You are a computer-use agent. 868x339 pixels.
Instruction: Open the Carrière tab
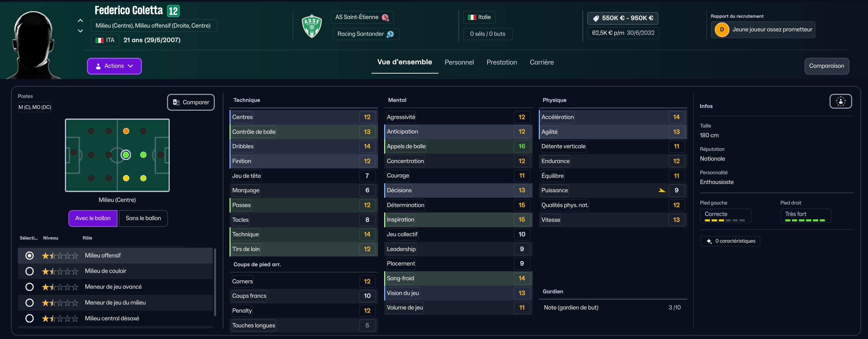pyautogui.click(x=542, y=62)
